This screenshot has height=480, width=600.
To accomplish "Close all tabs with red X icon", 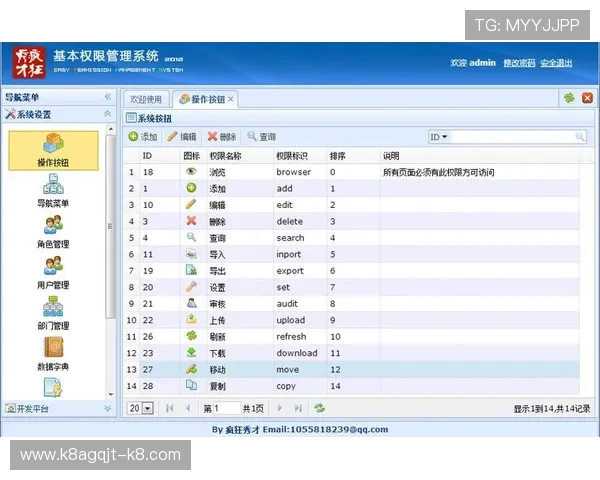I will tap(587, 98).
